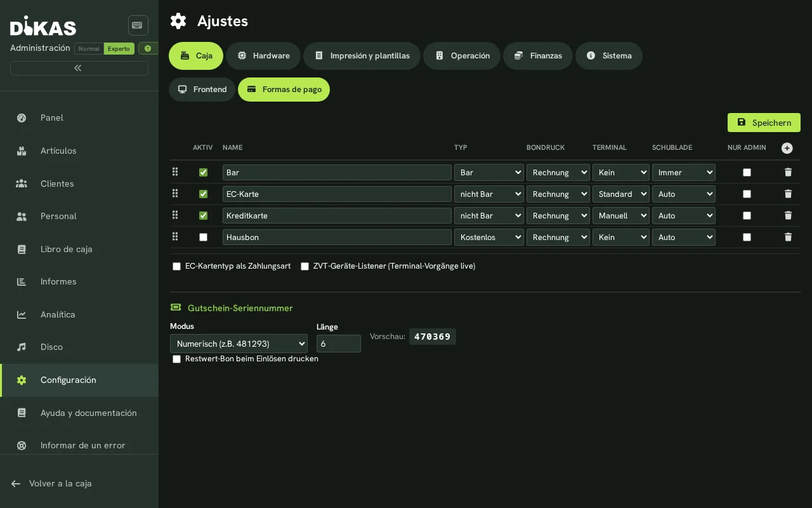Uncheck the Aktiv checkbox for EC-Karte

pos(203,194)
